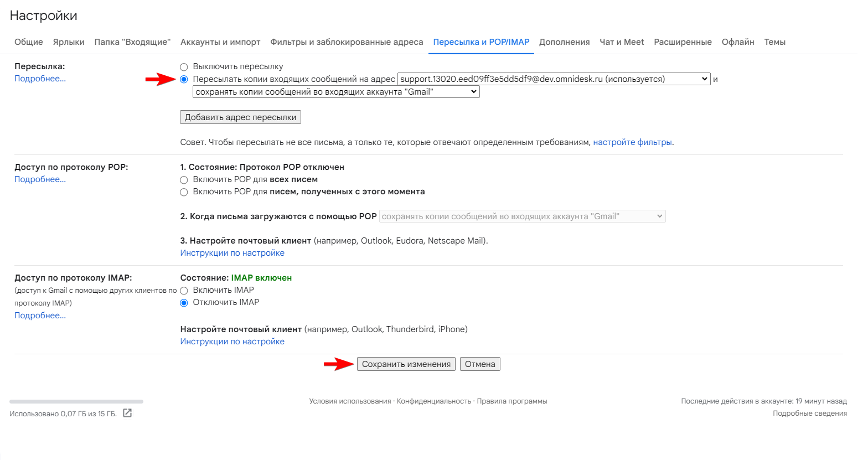Follow 'настройте фильтры' link
The image size is (868, 460).
(x=632, y=142)
